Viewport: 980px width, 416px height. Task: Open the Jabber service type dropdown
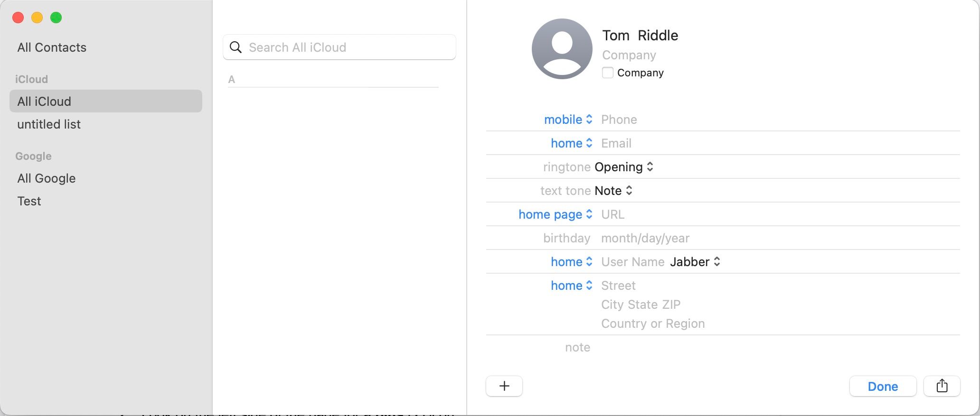click(x=695, y=262)
